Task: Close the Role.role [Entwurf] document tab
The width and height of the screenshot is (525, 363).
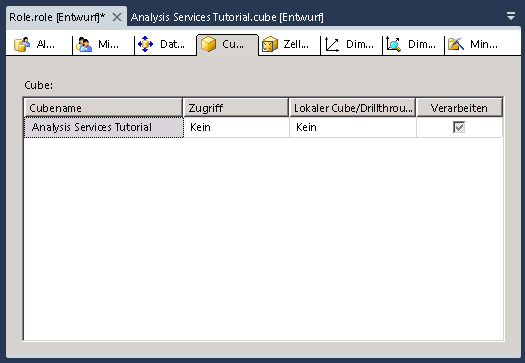Action: pos(117,17)
